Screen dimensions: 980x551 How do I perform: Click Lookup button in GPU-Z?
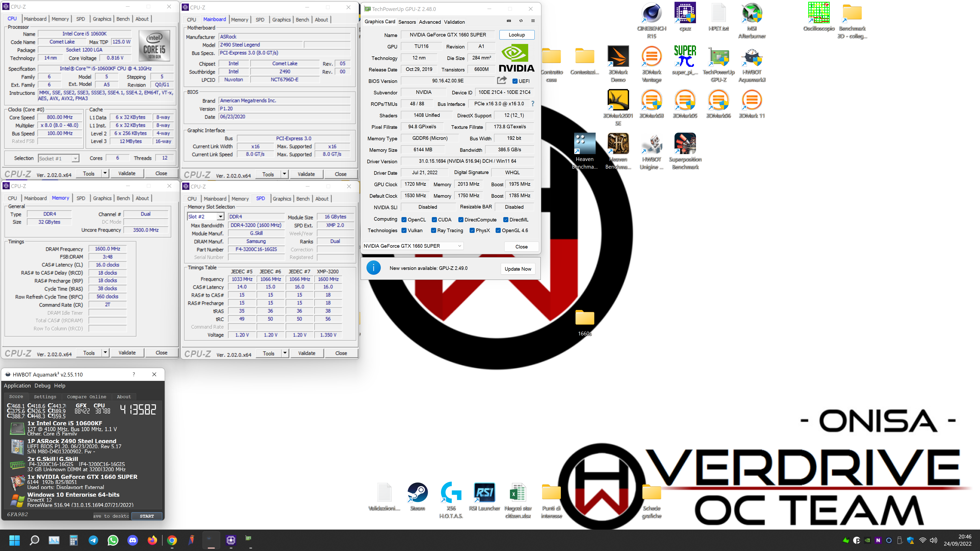[517, 35]
